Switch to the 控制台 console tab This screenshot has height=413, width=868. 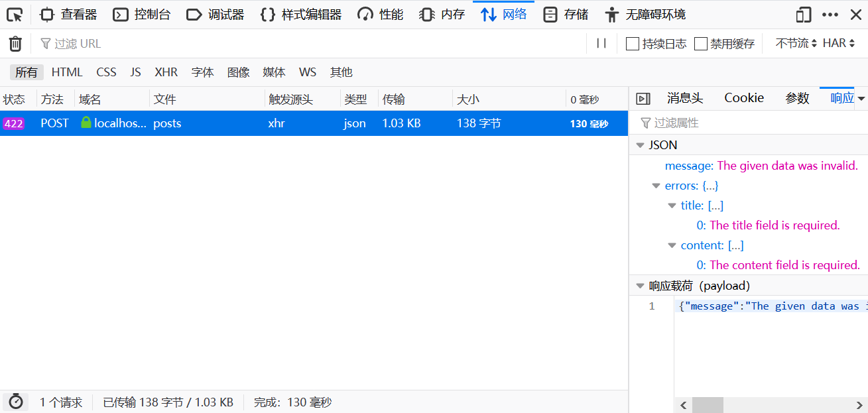(x=141, y=15)
